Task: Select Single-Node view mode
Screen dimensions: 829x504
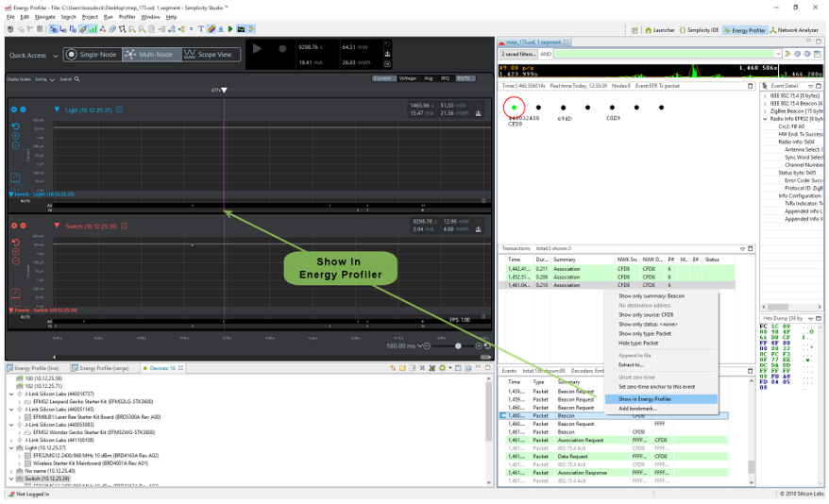Action: pos(93,55)
